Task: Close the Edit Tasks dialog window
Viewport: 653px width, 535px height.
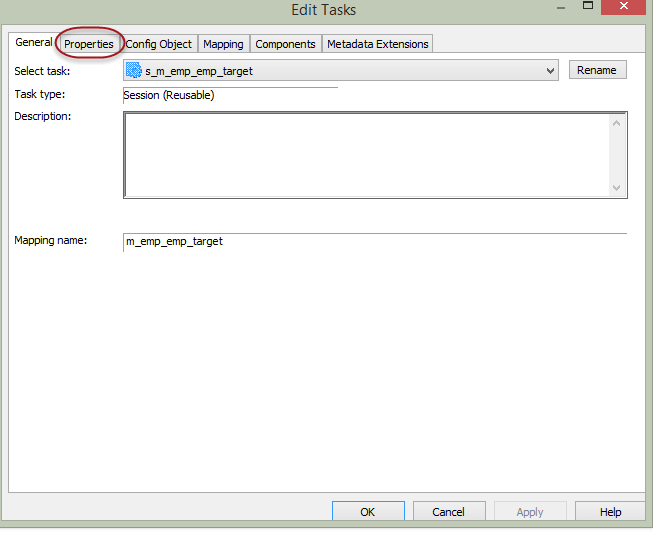Action: 625,8
